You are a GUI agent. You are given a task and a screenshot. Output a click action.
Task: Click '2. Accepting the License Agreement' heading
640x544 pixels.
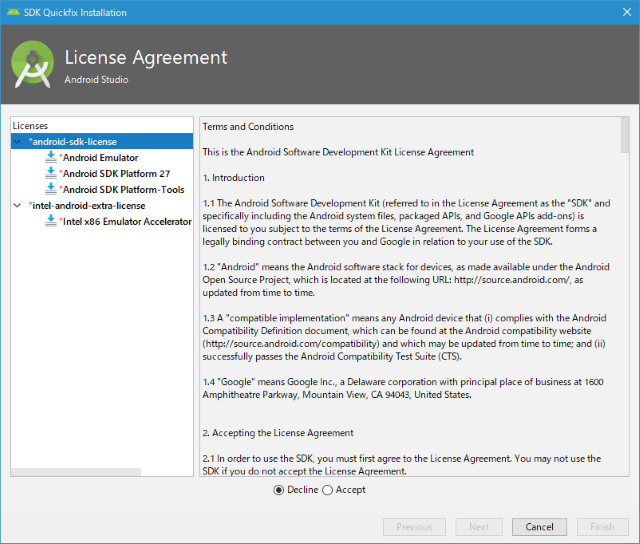coord(278,433)
